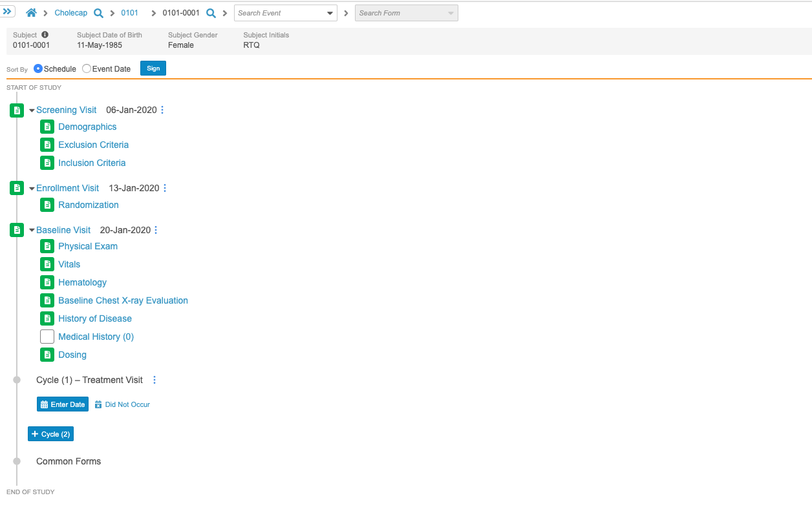
Task: Open Screening Visit kebab menu
Action: (162, 110)
